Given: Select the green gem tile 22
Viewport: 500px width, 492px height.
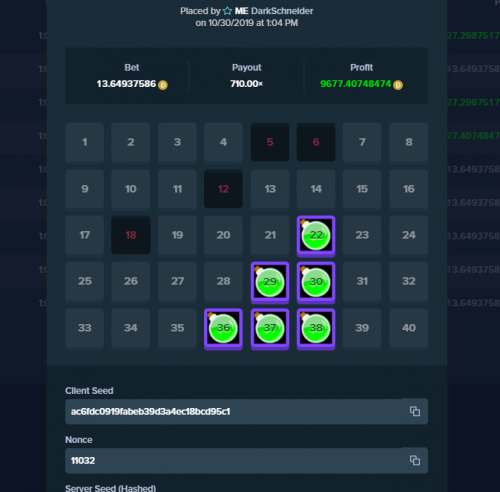Looking at the screenshot, I should pyautogui.click(x=316, y=236).
